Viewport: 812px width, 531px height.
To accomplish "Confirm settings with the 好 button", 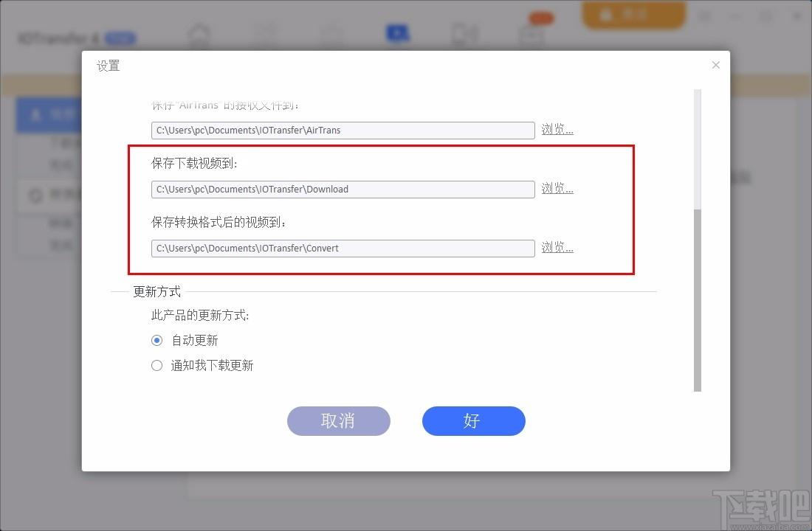I will pos(474,421).
